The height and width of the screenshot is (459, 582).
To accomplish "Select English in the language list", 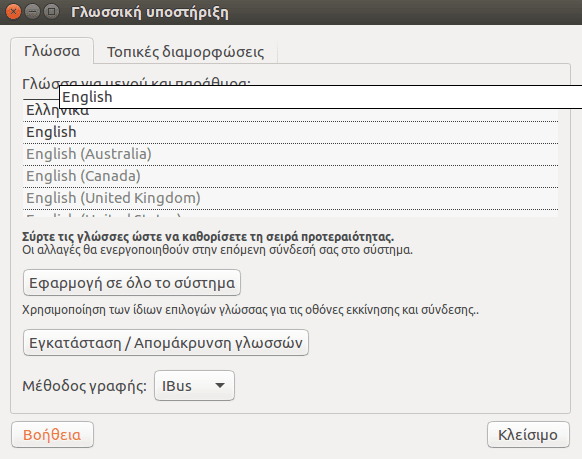I will click(290, 132).
